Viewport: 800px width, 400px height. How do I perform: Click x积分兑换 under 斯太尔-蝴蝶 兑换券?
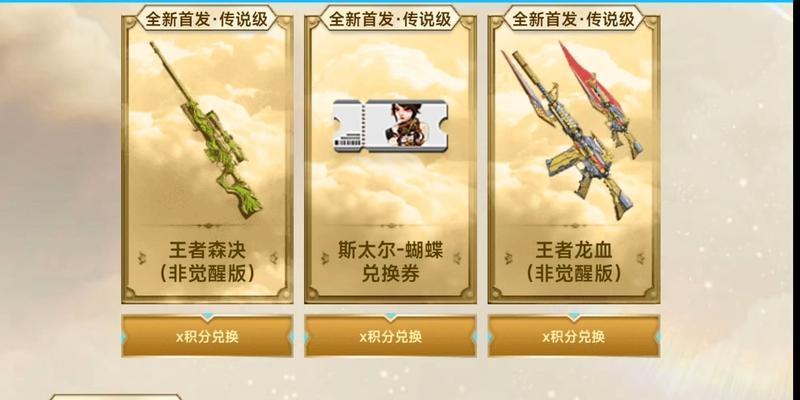click(x=390, y=337)
